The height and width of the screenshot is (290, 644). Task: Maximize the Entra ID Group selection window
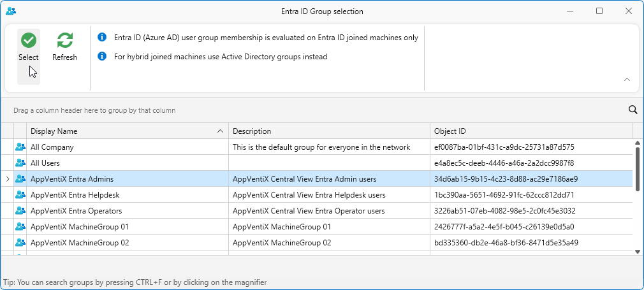(599, 11)
